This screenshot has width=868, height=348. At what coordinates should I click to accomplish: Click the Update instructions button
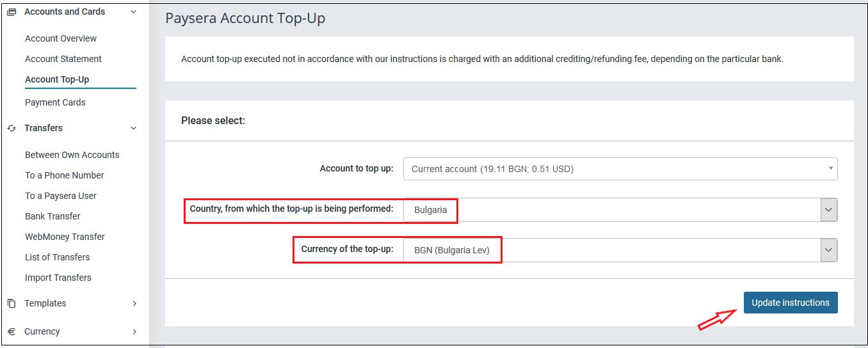point(791,303)
